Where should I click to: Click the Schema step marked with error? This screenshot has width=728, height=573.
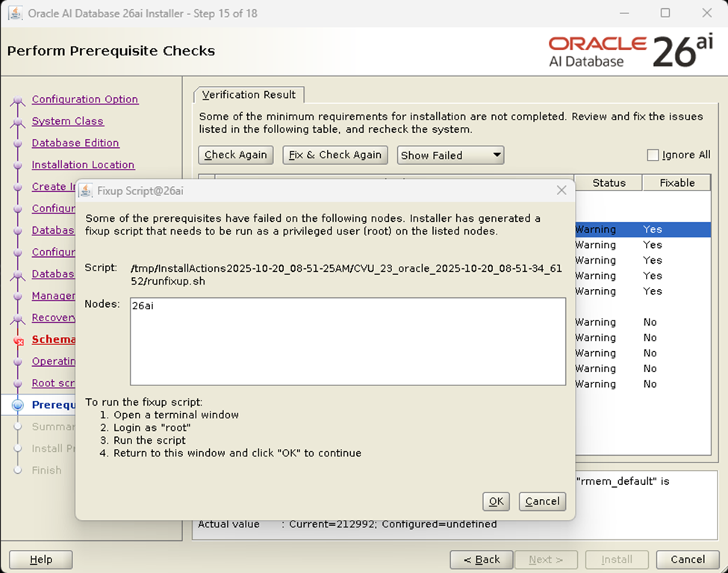[54, 340]
